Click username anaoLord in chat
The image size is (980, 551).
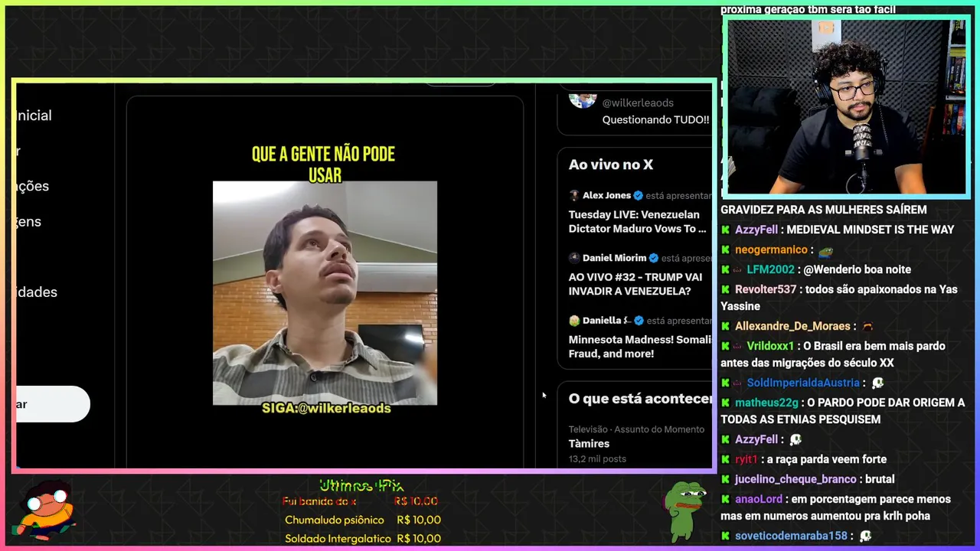click(760, 499)
